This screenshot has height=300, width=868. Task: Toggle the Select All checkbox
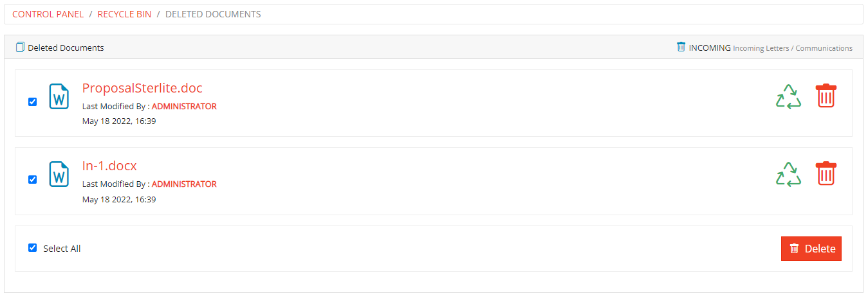coord(33,248)
